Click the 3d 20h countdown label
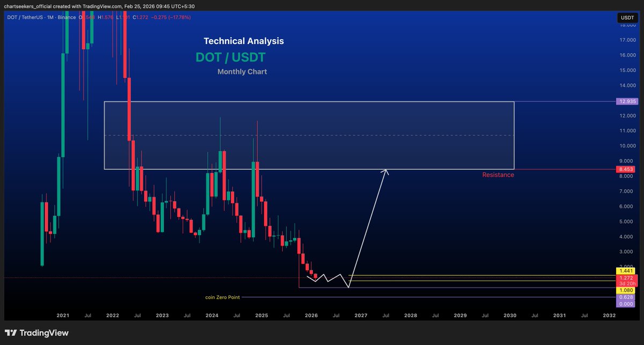Screen dimensions: 644x345 626,284
